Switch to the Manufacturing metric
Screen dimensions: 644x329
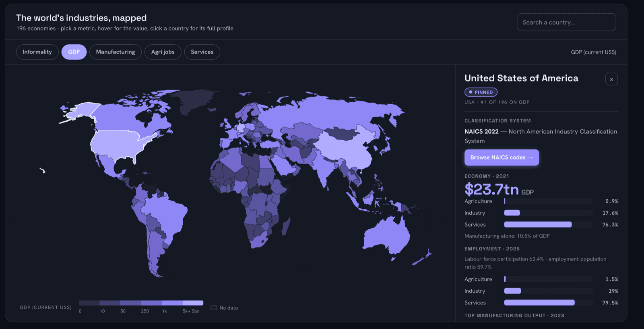click(x=116, y=52)
